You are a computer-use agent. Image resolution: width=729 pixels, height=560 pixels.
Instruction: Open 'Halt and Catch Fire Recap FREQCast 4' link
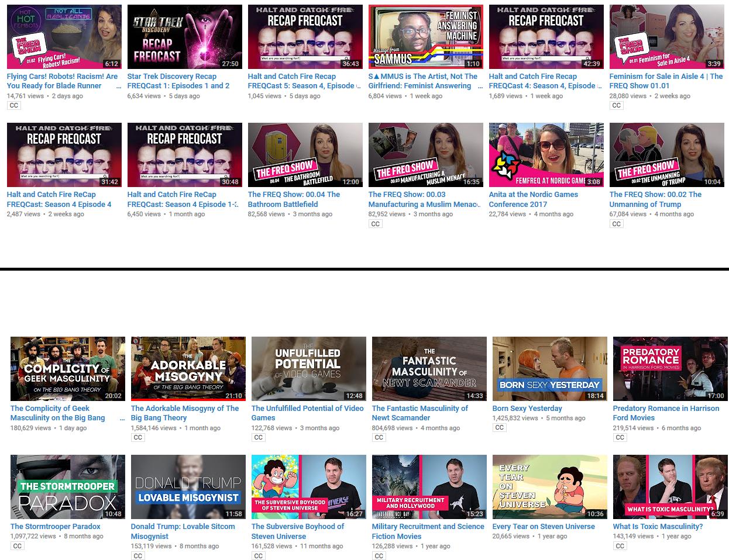coord(545,81)
